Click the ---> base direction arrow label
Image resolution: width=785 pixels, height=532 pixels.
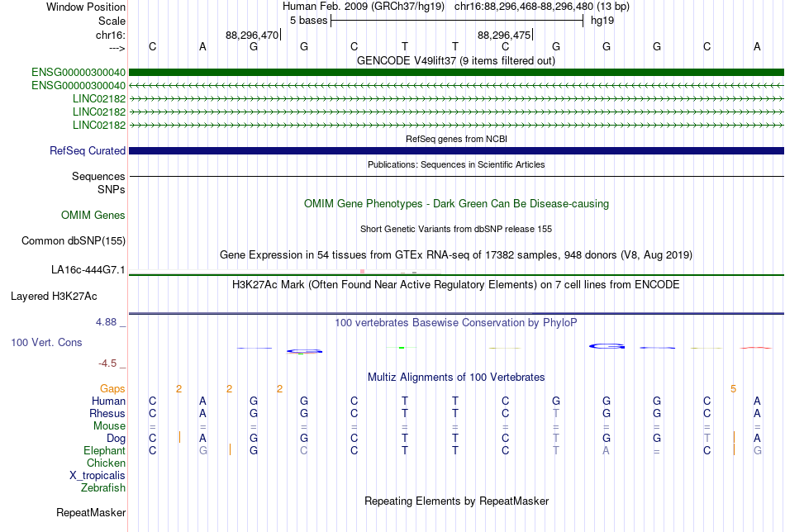(x=117, y=48)
